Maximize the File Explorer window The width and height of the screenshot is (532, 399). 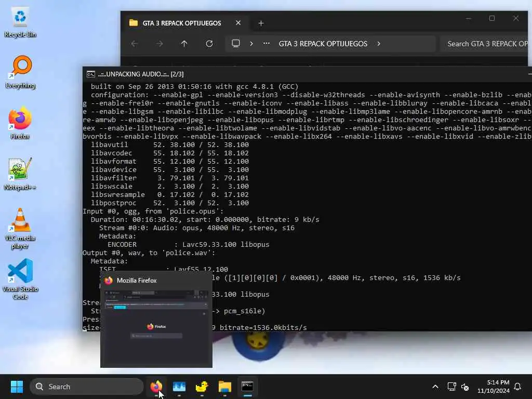[x=492, y=18]
